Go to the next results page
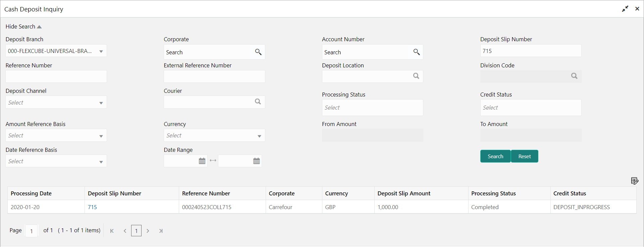This screenshot has height=247, width=644. click(148, 231)
